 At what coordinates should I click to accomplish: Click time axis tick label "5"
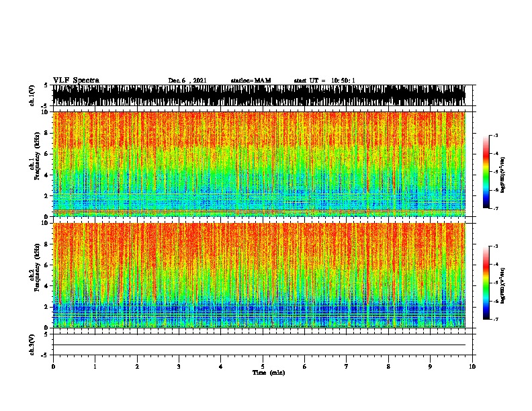click(263, 367)
